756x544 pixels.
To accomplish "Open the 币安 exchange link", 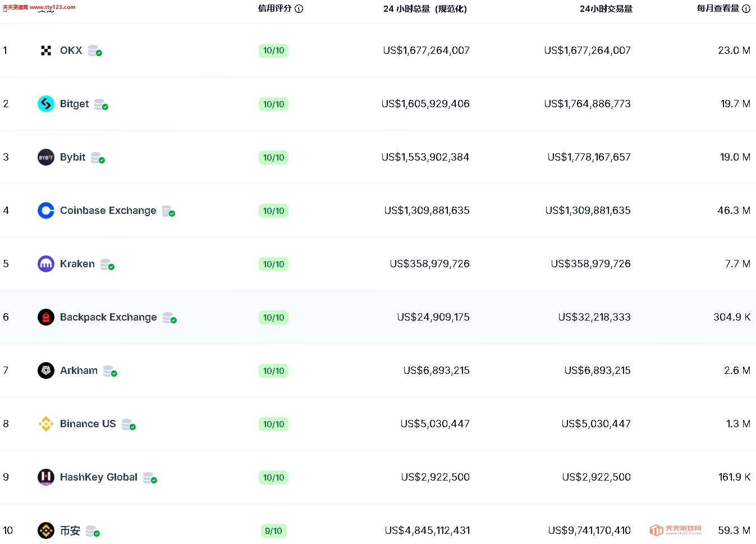I will (70, 531).
